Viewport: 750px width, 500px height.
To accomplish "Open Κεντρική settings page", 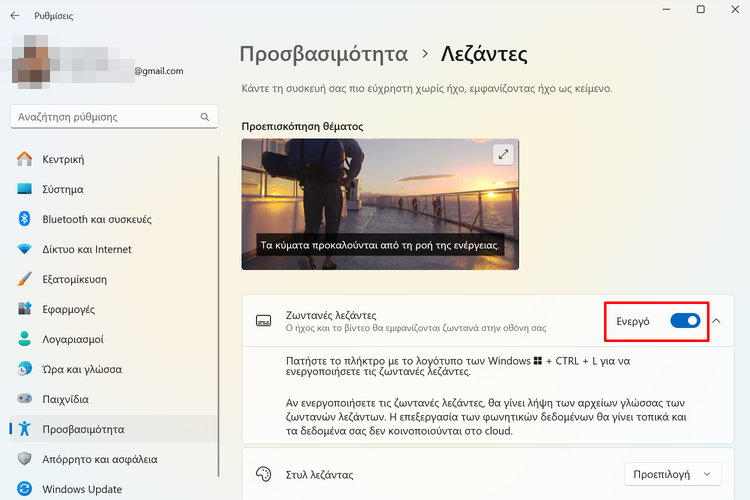I will click(114, 159).
